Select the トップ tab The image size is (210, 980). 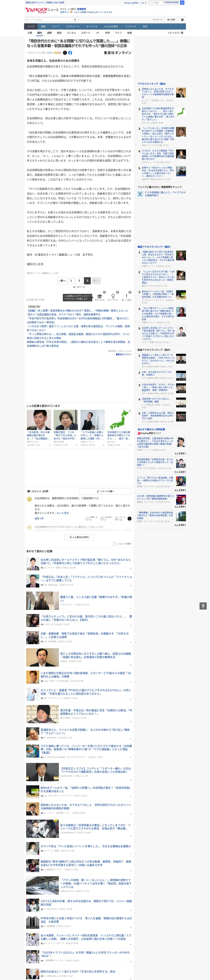tap(31, 27)
